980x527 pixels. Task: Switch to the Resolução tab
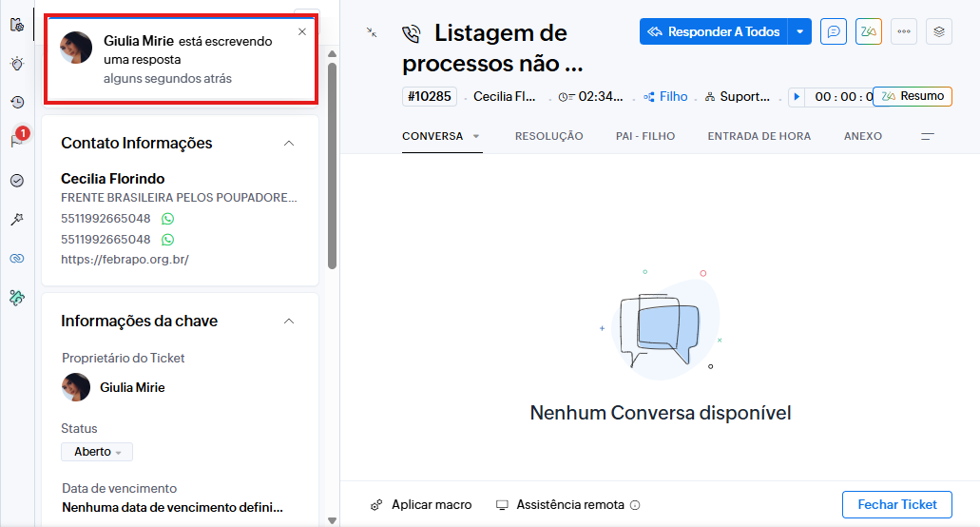pyautogui.click(x=548, y=136)
